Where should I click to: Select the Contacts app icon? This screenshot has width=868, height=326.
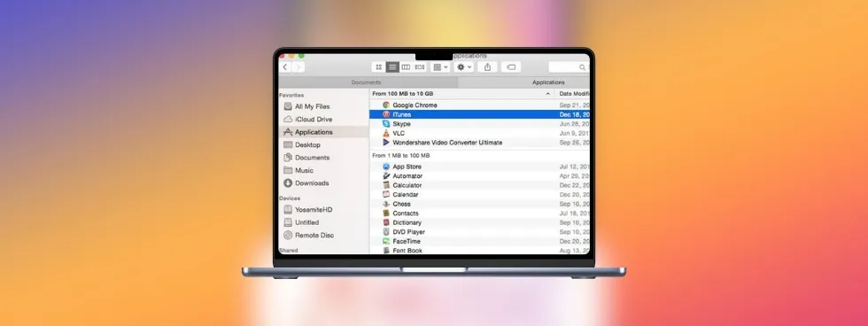[386, 213]
